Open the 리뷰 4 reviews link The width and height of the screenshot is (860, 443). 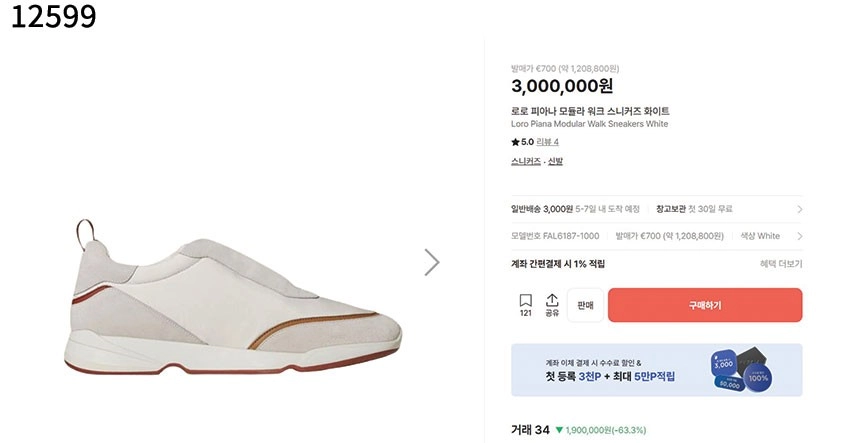548,142
